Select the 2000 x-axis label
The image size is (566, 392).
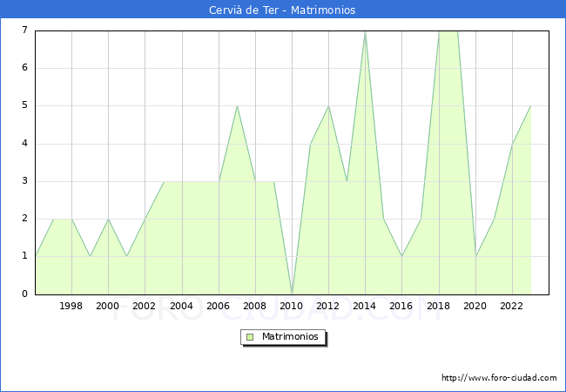click(108, 307)
